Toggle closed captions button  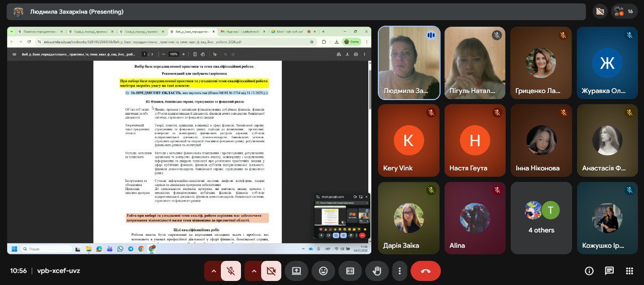point(350,271)
